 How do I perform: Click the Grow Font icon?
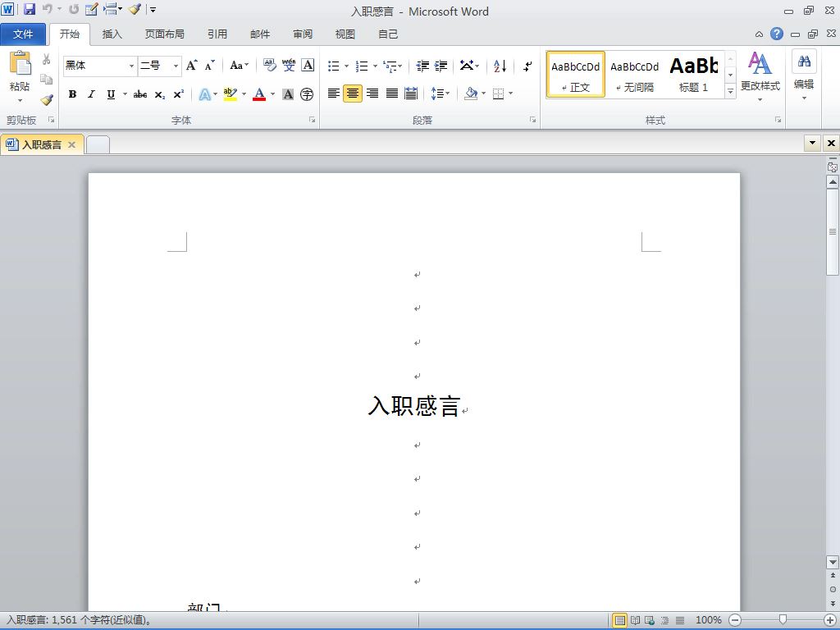click(191, 66)
